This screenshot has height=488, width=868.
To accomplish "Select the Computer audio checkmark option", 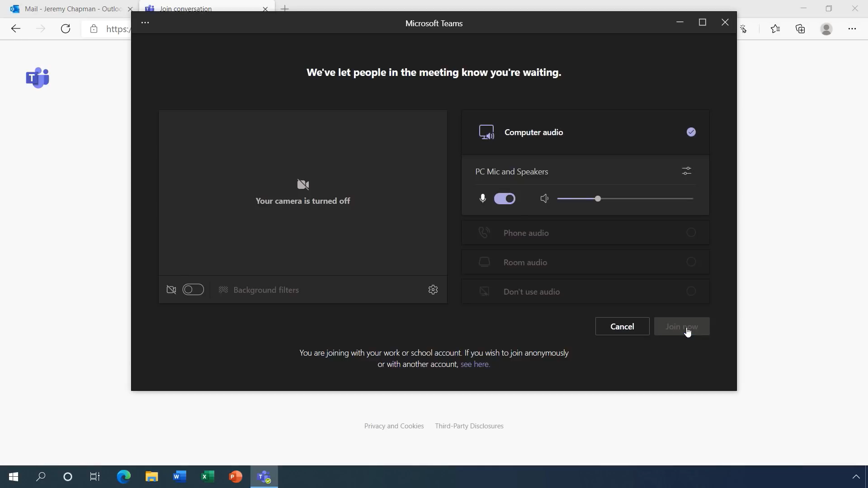I will tap(691, 132).
